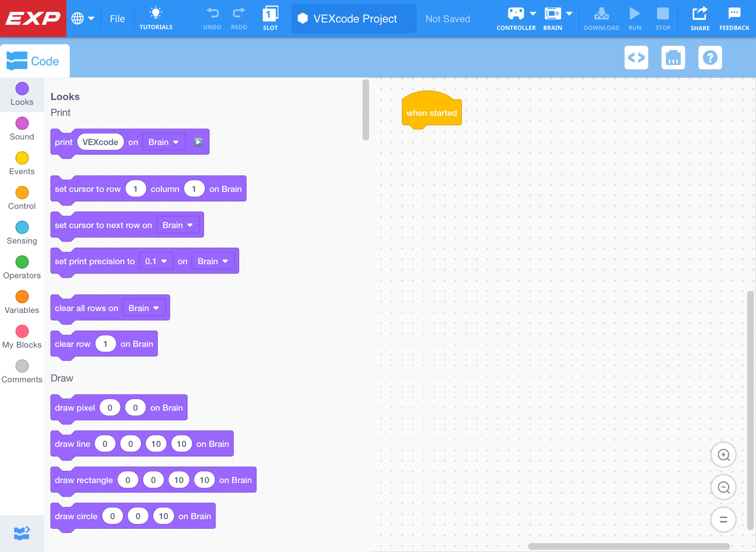Open the Brain dropdown in the print block

[164, 142]
